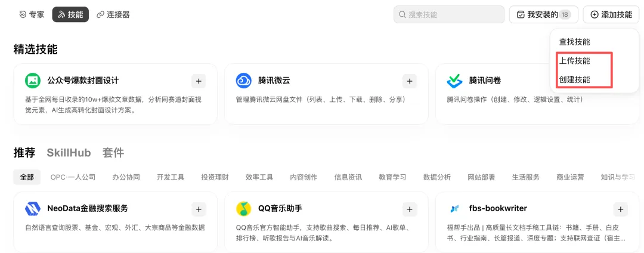
Task: Click the 腾讯问卷 checkmark logo icon
Action: coord(454,81)
